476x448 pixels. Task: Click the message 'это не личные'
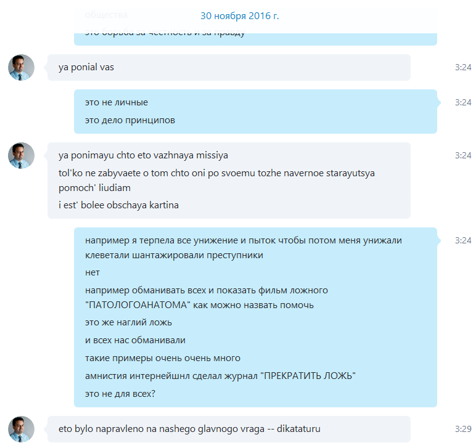pos(117,102)
